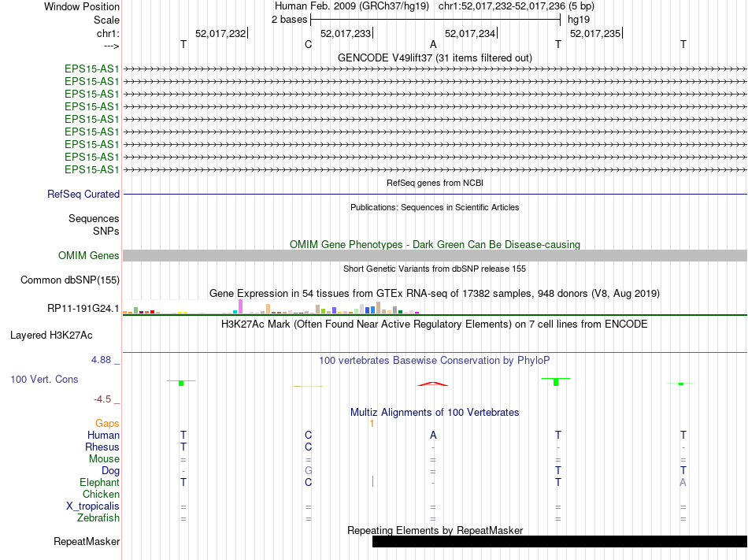
Task: Click the 2 bases scale text
Action: point(289,20)
